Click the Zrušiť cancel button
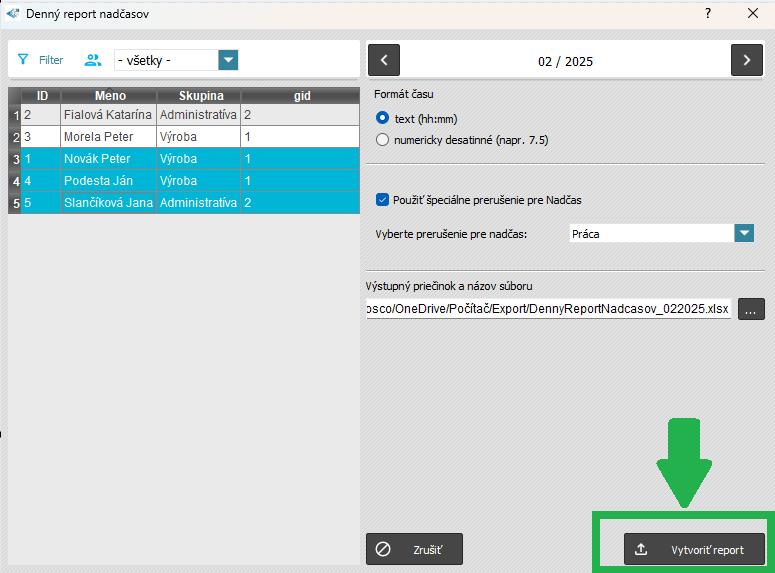This screenshot has width=775, height=573. [x=414, y=549]
